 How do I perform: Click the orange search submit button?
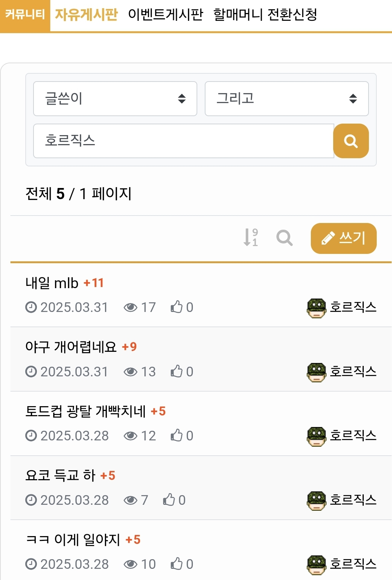pos(351,141)
